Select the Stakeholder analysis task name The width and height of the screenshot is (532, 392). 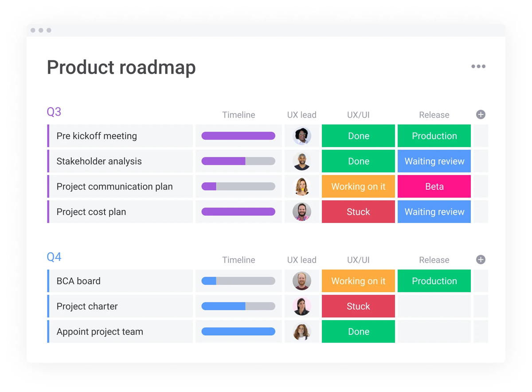click(x=99, y=161)
